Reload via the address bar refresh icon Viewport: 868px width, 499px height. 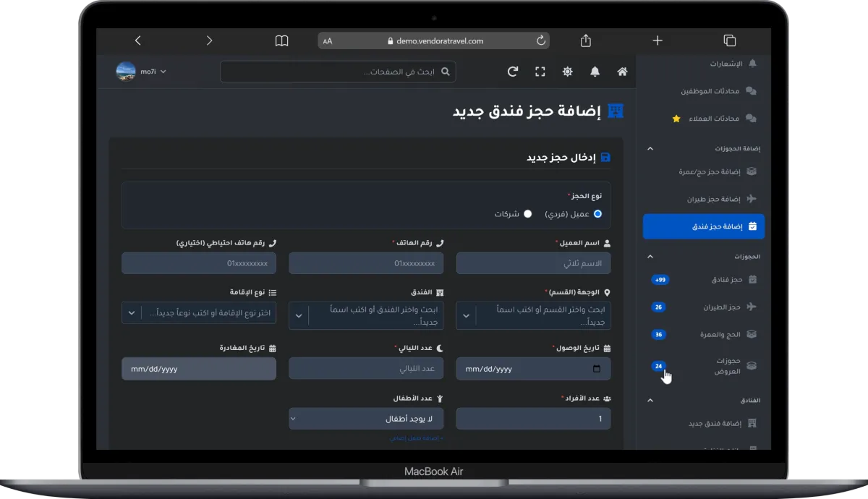[540, 41]
